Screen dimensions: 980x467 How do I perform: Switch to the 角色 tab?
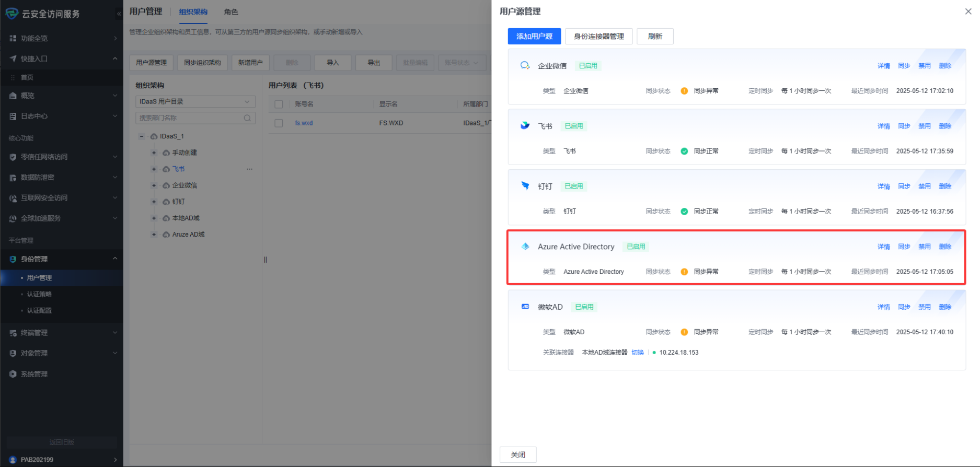[230, 12]
